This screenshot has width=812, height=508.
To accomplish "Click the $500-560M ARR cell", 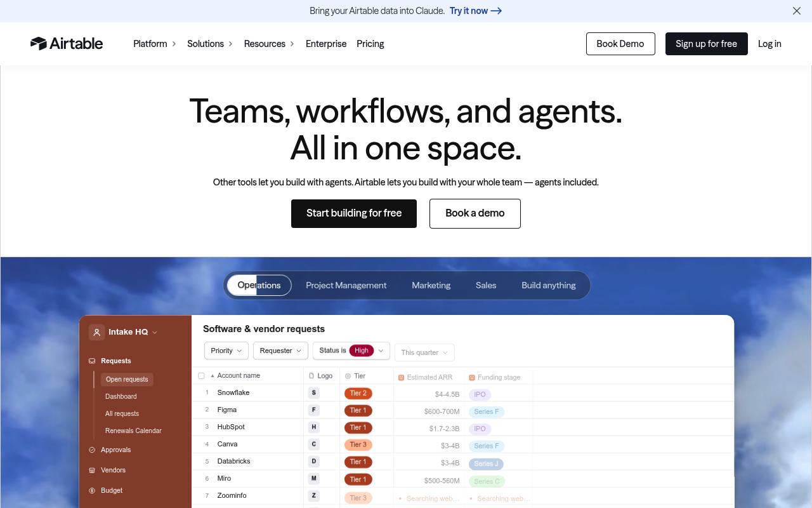I will (442, 481).
